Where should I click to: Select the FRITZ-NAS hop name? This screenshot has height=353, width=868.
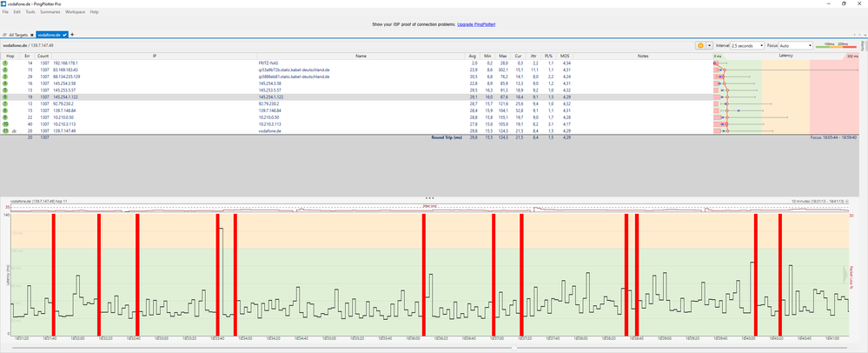click(x=268, y=63)
